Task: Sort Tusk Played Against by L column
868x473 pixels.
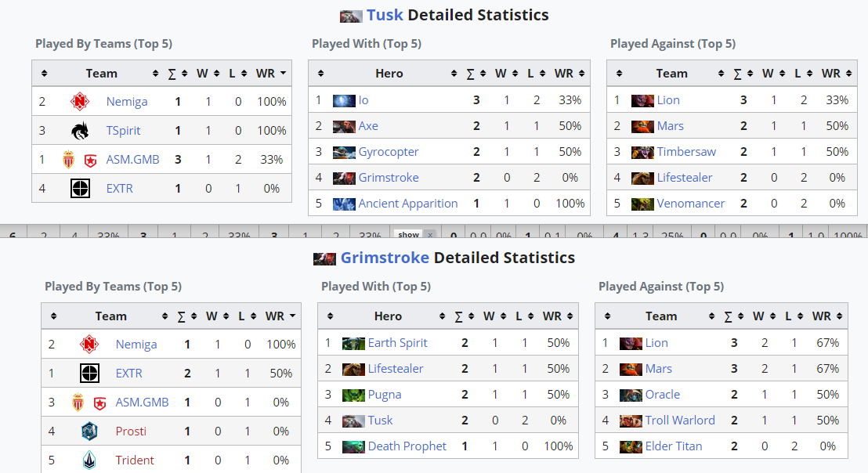Action: 803,74
